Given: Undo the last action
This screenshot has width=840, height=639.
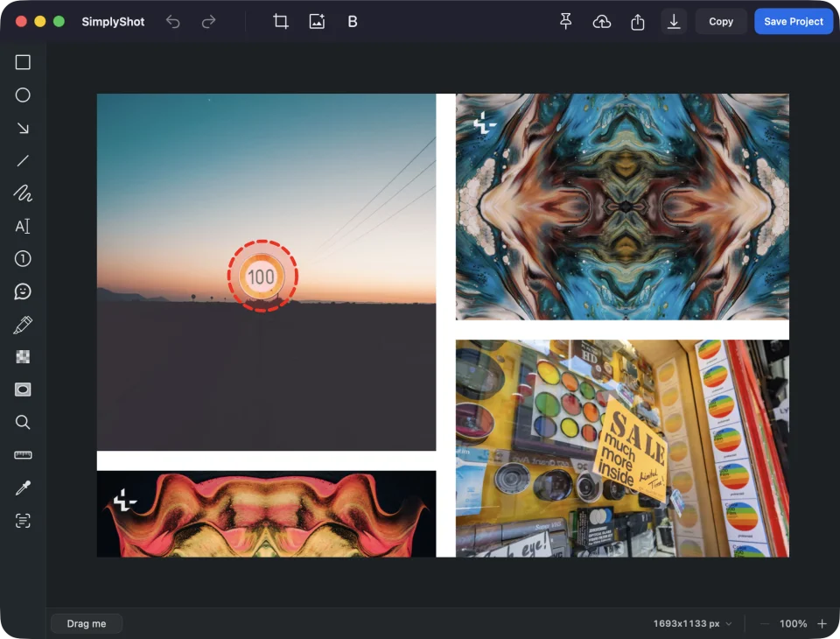Looking at the screenshot, I should click(x=172, y=21).
